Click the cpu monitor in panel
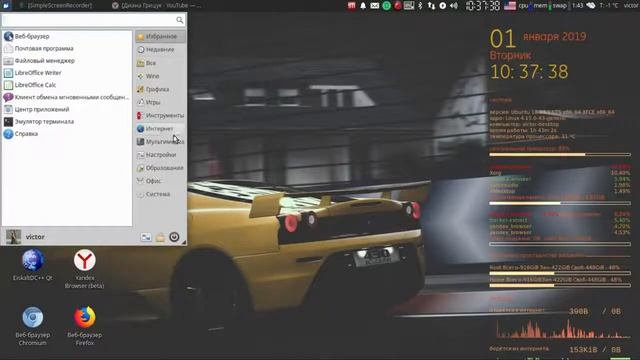Image resolution: width=640 pixels, height=360 pixels. [x=524, y=5]
